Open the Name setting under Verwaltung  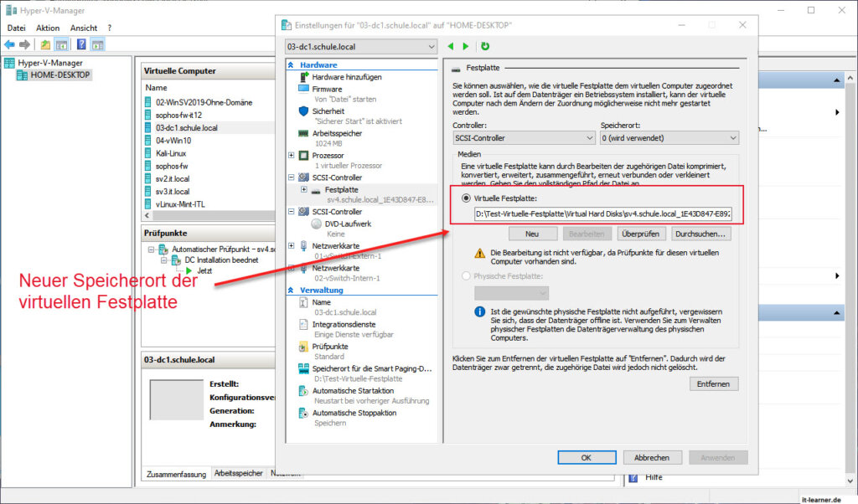click(321, 302)
